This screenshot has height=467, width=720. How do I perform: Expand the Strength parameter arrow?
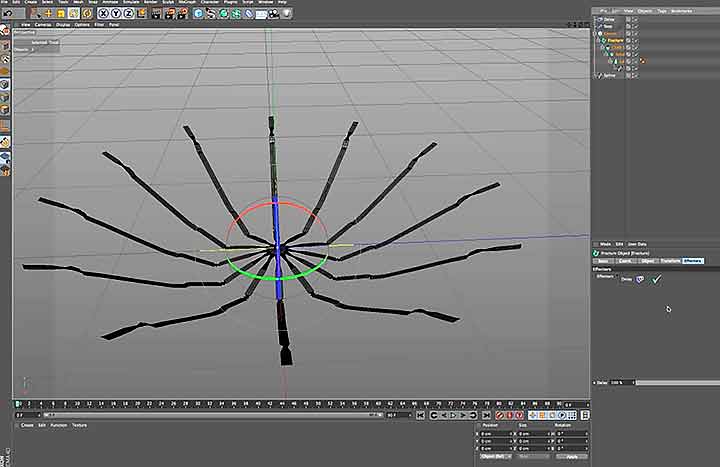pos(594,383)
